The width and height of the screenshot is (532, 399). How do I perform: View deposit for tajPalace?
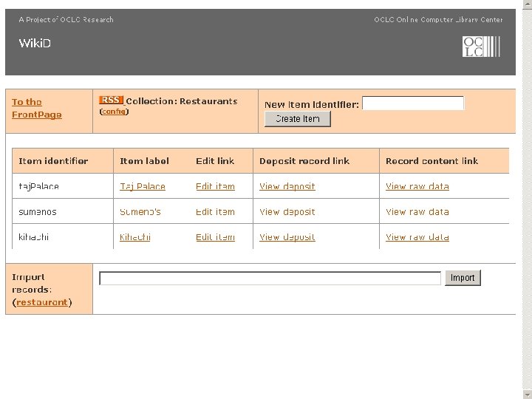click(287, 186)
